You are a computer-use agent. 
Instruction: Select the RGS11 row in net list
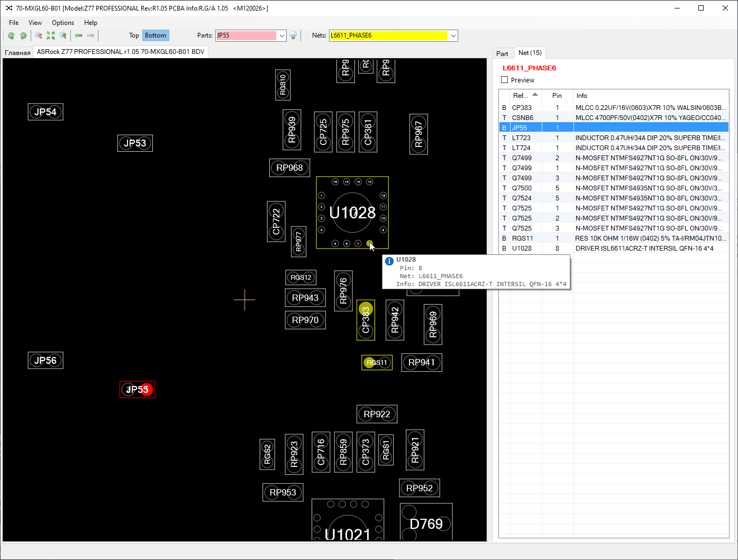pos(614,238)
